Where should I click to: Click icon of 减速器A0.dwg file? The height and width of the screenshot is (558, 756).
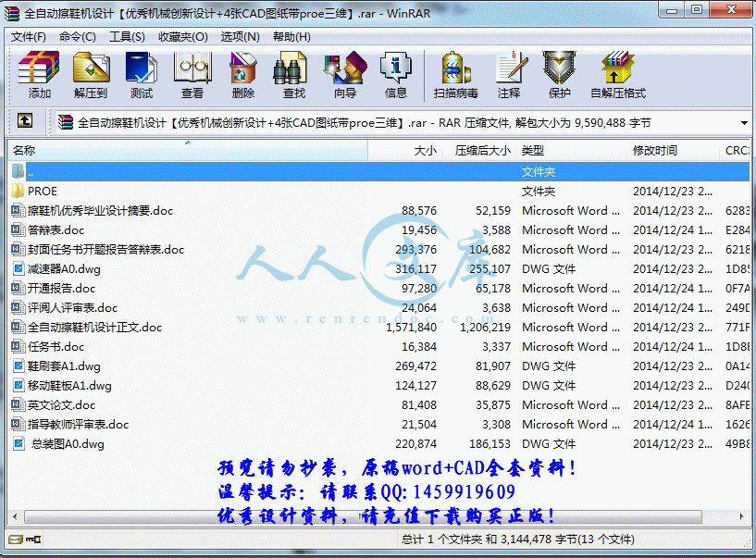tap(18, 268)
